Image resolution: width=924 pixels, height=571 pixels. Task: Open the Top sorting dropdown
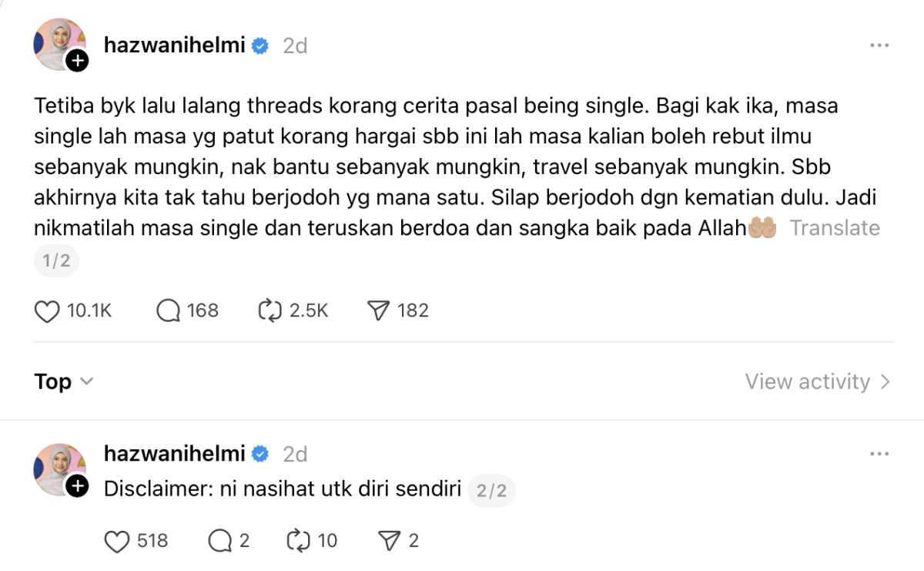point(64,381)
